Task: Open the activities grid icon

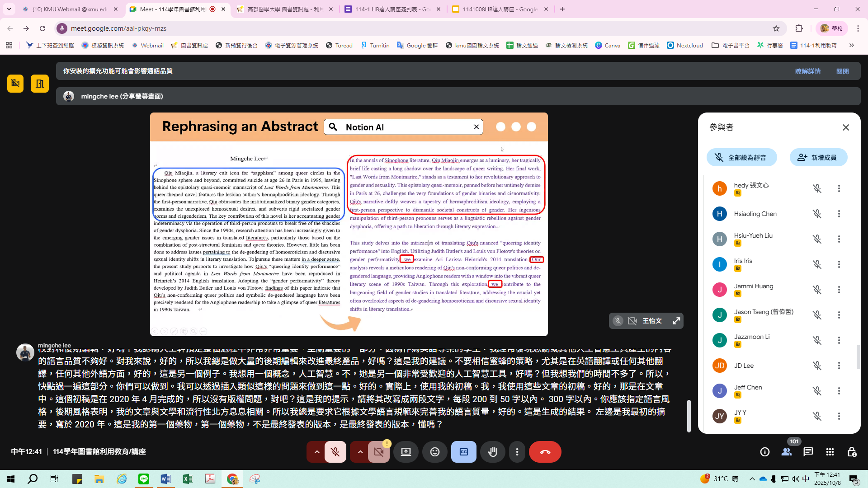Action: coord(830,452)
